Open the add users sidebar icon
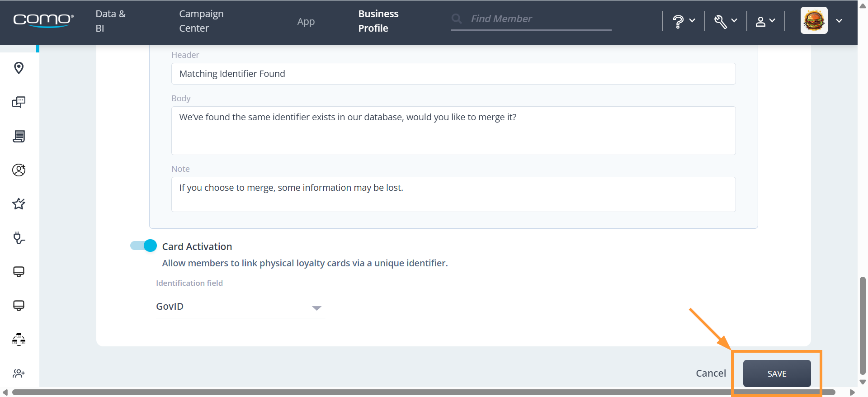The height and width of the screenshot is (397, 868). 19,373
